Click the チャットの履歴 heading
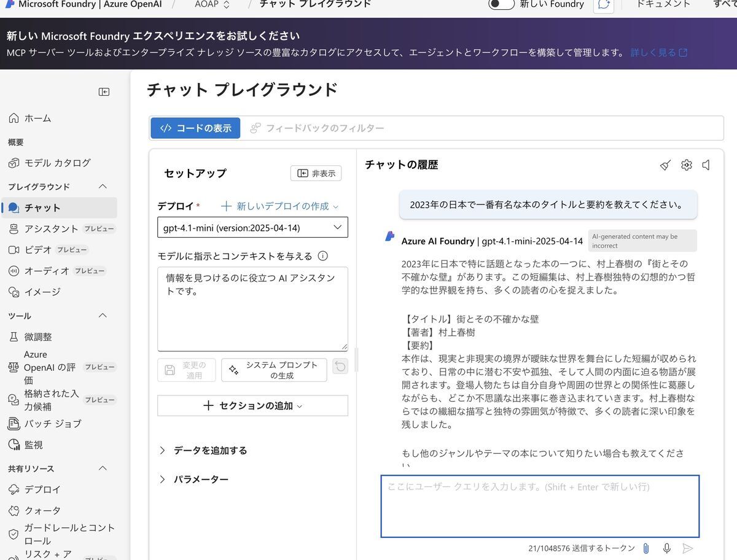The width and height of the screenshot is (737, 560). 402,165
